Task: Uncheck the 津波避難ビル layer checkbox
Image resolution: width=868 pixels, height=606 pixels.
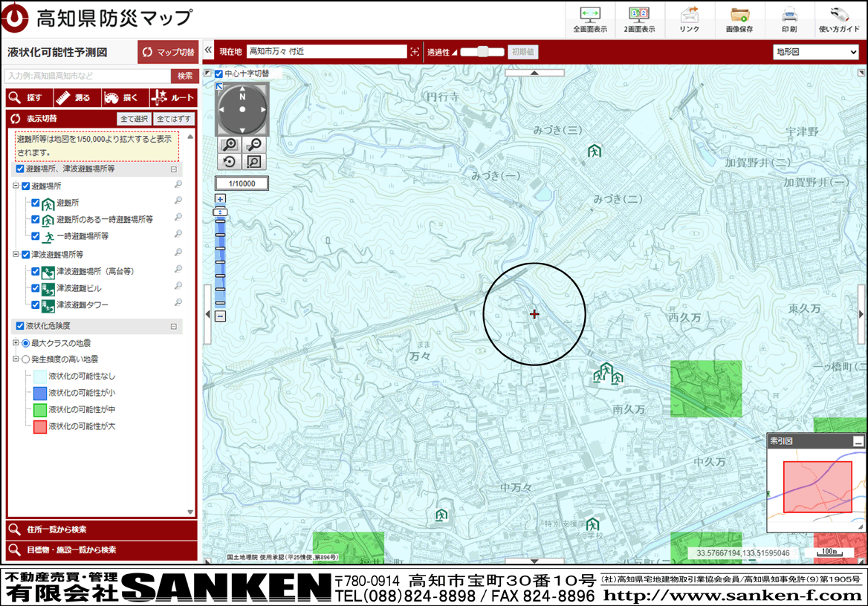Action: pyautogui.click(x=36, y=288)
